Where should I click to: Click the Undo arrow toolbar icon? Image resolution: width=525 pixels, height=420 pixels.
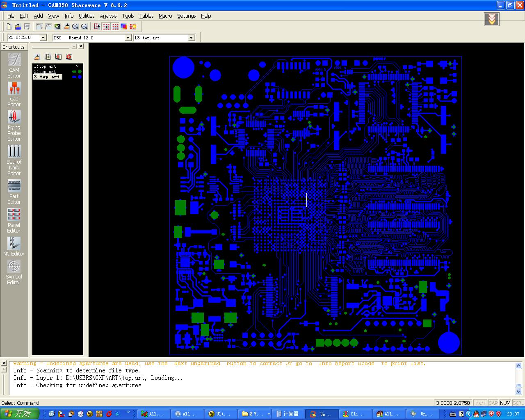point(39,26)
